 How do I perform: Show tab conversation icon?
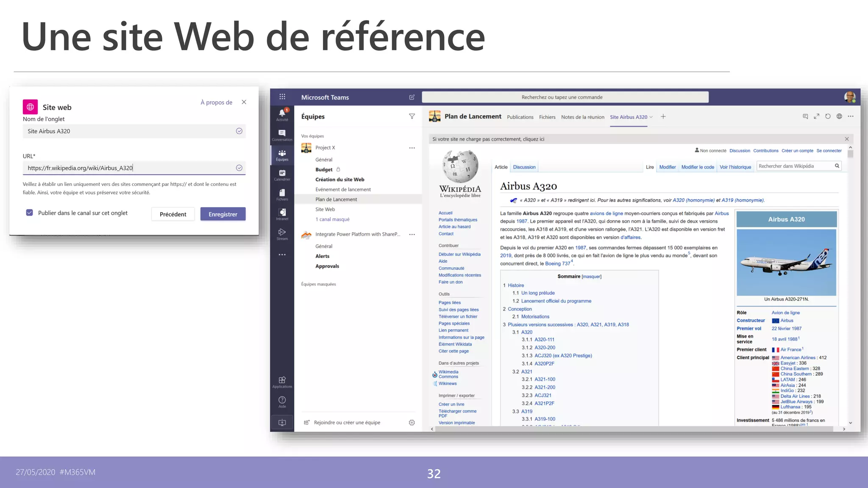point(805,116)
